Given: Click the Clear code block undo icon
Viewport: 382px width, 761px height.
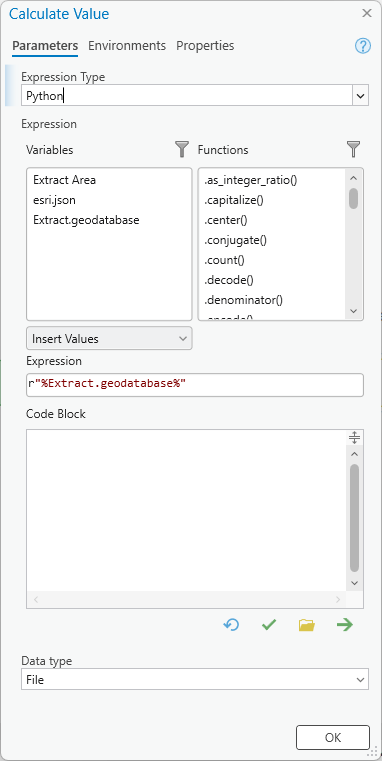Looking at the screenshot, I should pos(231,625).
